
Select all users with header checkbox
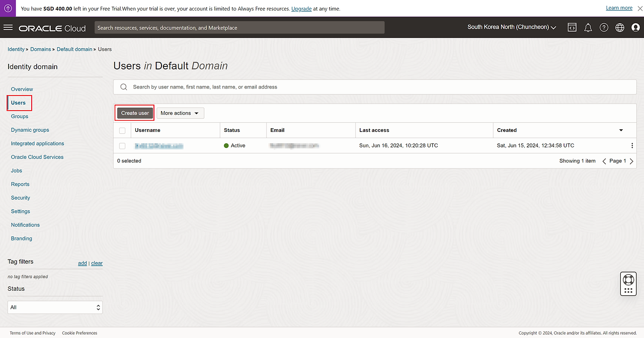(122, 130)
